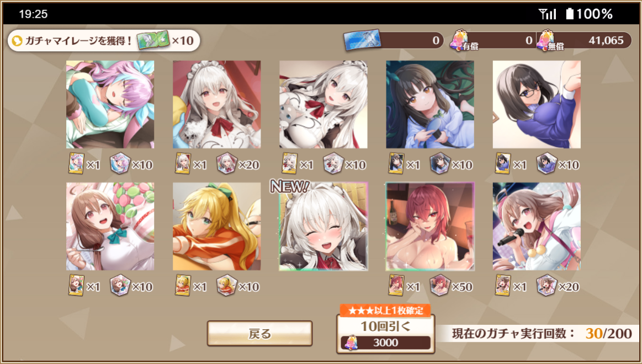Select the blonde ponytail girl card
642x364 pixels.
click(216, 227)
